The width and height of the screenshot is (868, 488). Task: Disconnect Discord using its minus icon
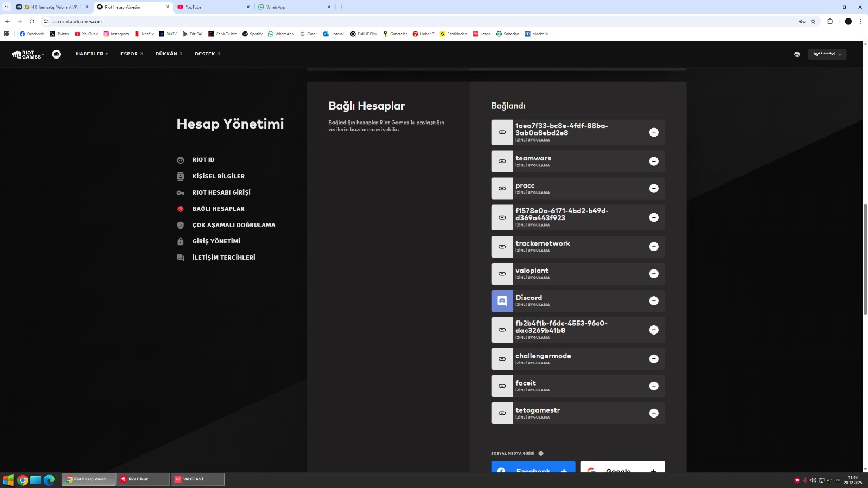click(x=654, y=301)
